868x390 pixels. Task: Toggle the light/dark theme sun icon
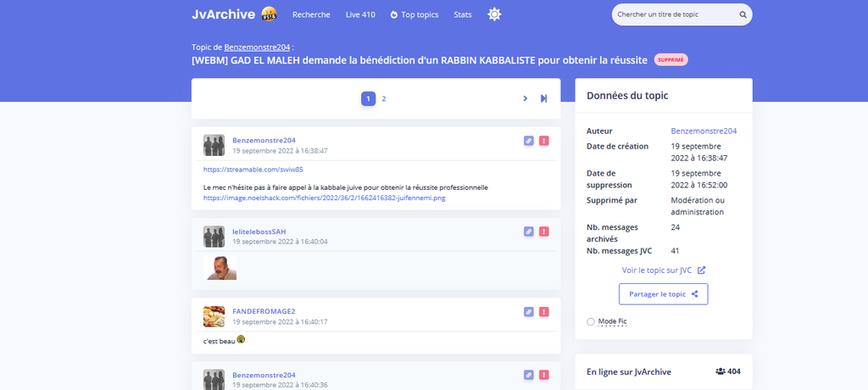[494, 14]
